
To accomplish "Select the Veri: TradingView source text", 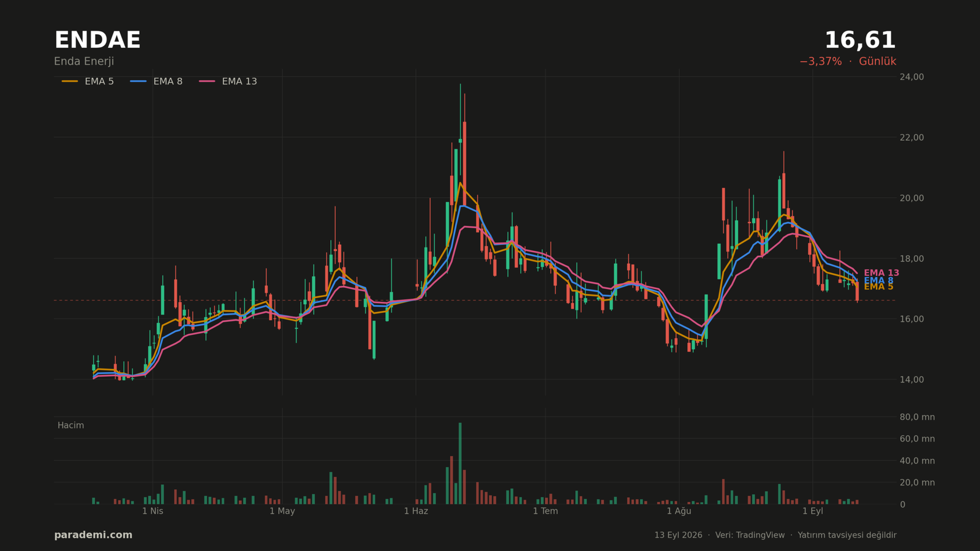I will (750, 535).
